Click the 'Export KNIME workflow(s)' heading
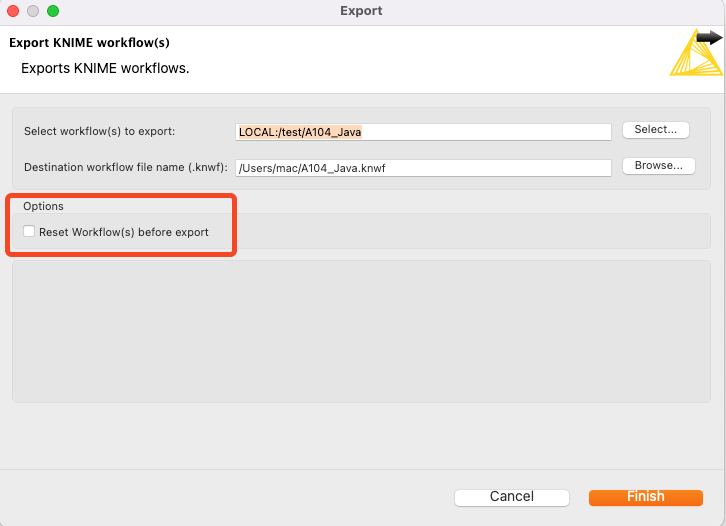 [x=89, y=43]
